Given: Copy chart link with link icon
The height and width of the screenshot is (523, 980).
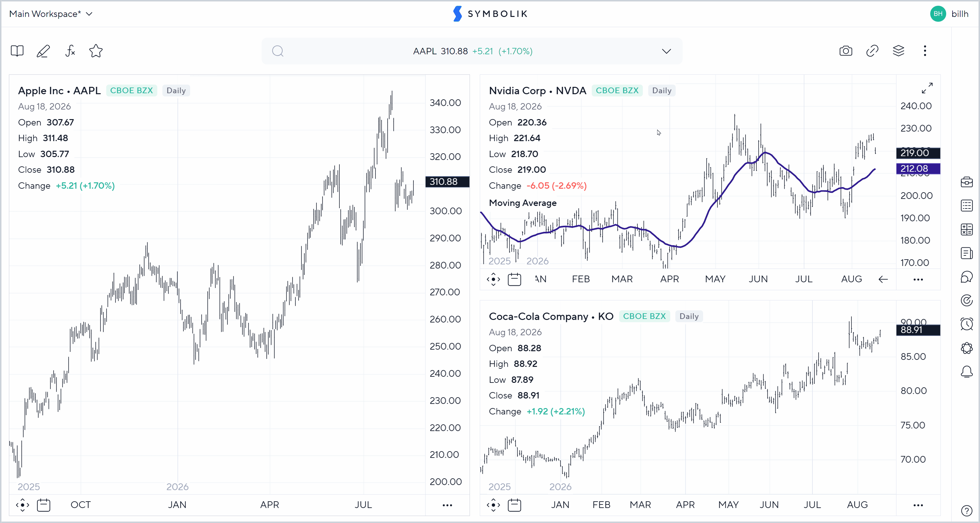Looking at the screenshot, I should coord(872,51).
